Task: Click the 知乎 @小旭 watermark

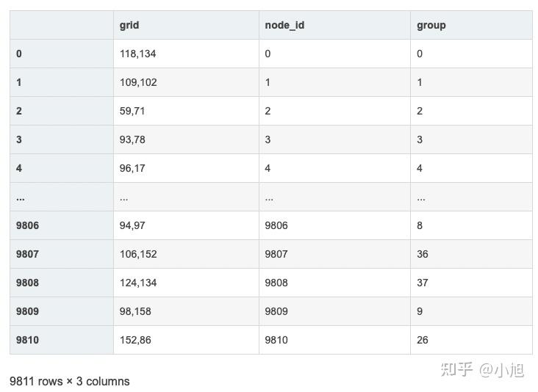Action: (x=481, y=369)
